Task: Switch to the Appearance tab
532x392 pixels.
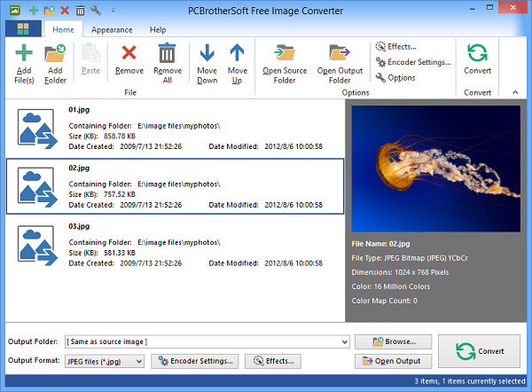Action: (112, 29)
